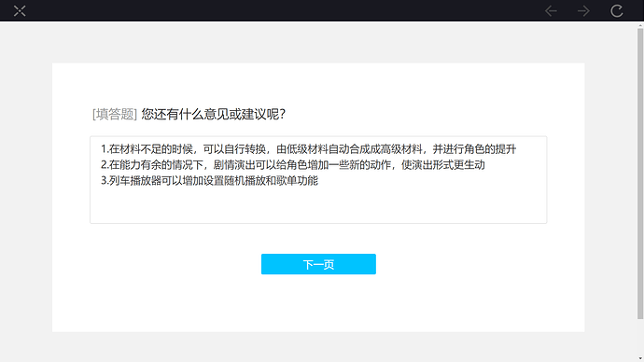The height and width of the screenshot is (362, 644).
Task: Click the [填答题] question type label
Action: (x=115, y=114)
